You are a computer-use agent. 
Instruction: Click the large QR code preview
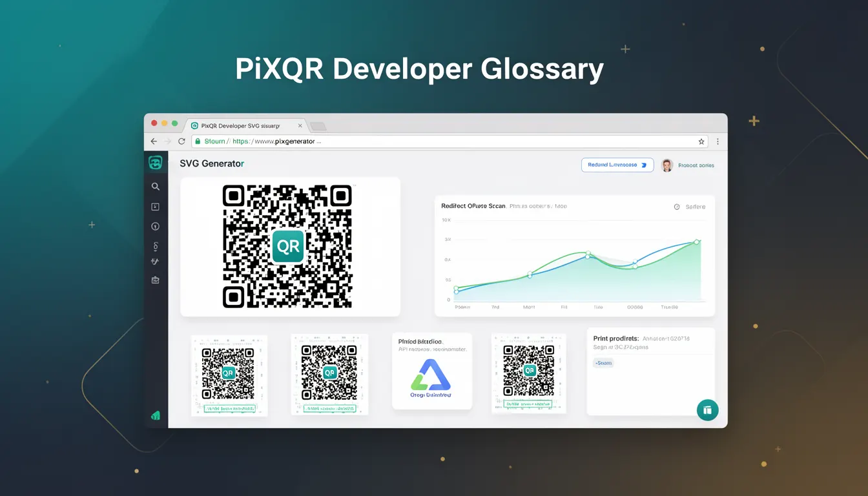[287, 247]
